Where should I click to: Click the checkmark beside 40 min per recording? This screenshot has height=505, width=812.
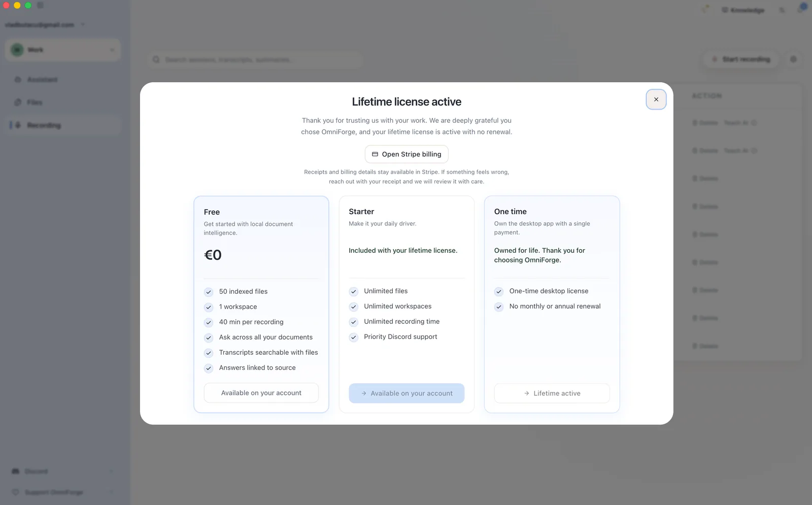(x=209, y=322)
